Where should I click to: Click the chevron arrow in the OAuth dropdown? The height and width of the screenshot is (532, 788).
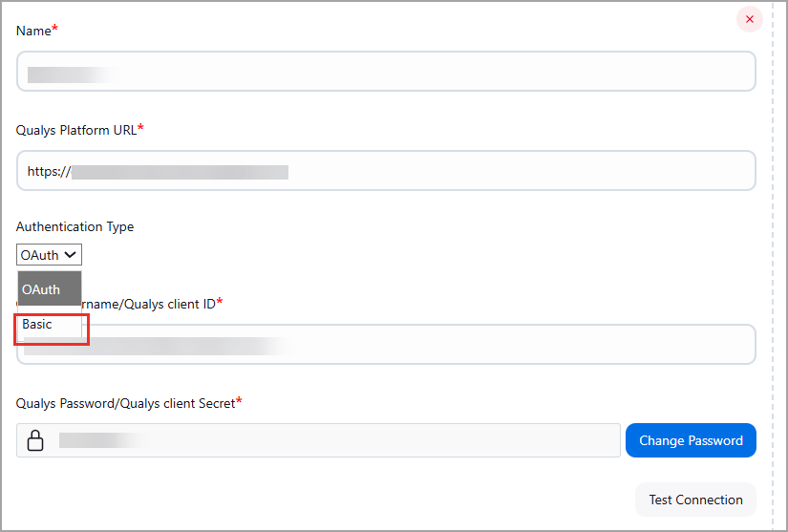coord(71,255)
